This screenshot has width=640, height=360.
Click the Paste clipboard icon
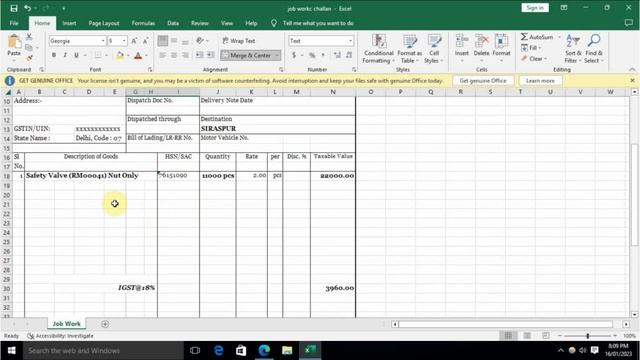coord(14,41)
